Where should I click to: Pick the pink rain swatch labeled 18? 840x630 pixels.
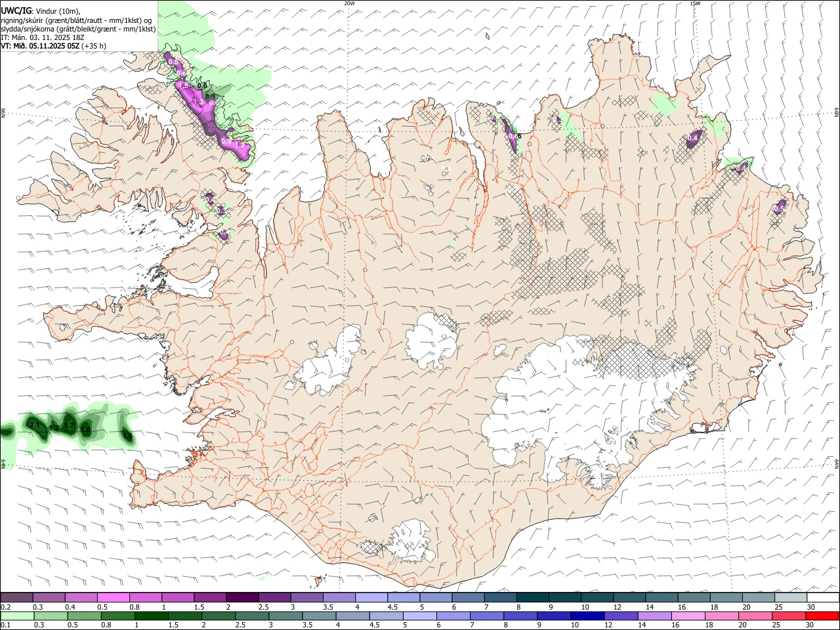tap(721, 616)
